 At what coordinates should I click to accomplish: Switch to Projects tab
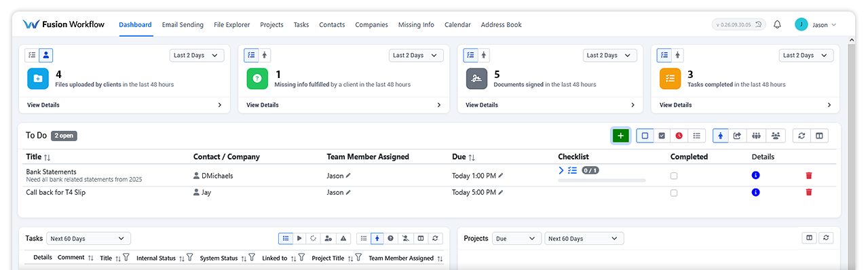pyautogui.click(x=271, y=24)
